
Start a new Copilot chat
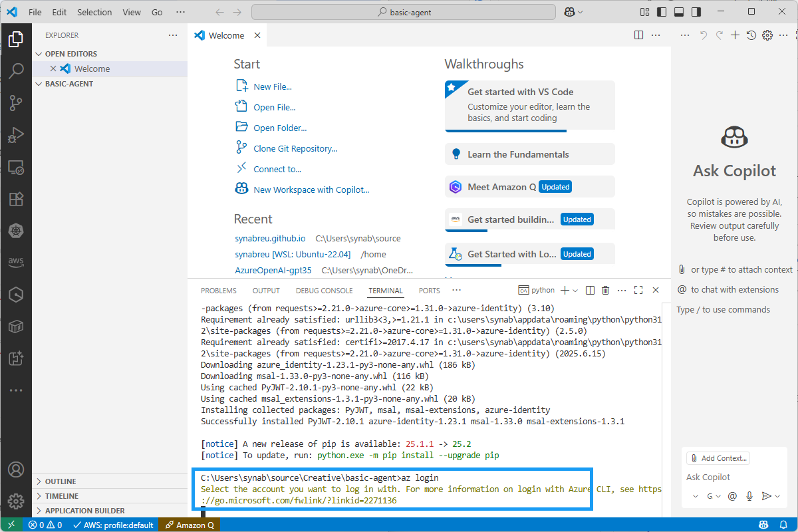pyautogui.click(x=735, y=35)
